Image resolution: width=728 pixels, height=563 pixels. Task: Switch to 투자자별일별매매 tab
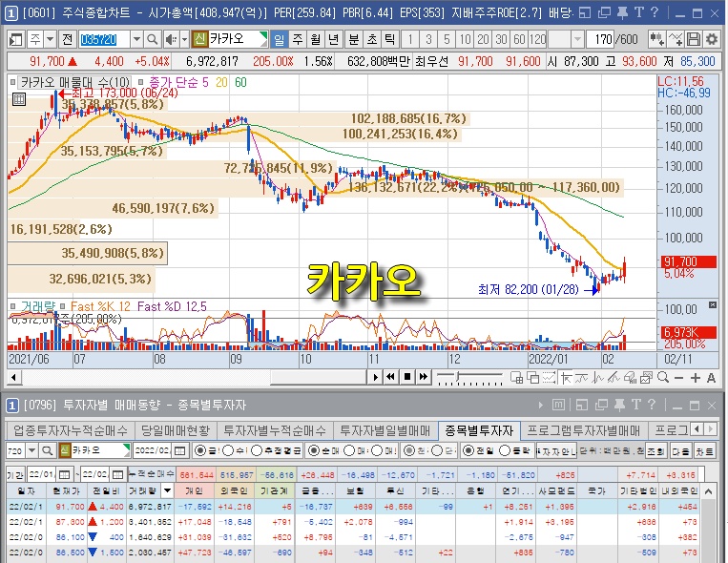385,430
